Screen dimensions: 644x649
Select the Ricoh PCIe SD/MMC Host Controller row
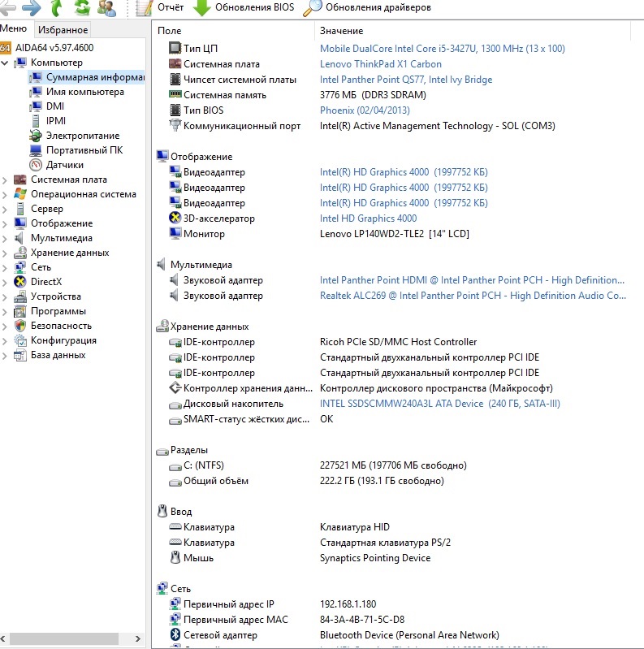pyautogui.click(x=398, y=342)
